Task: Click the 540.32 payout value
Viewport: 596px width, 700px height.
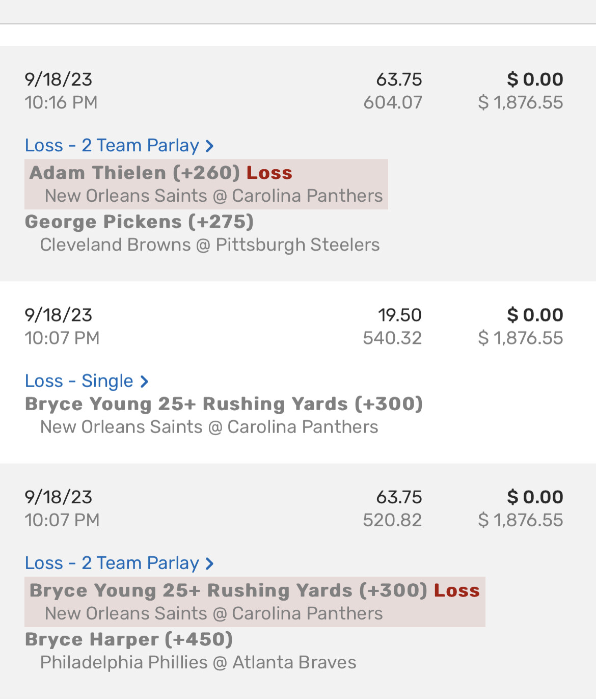Action: [392, 338]
